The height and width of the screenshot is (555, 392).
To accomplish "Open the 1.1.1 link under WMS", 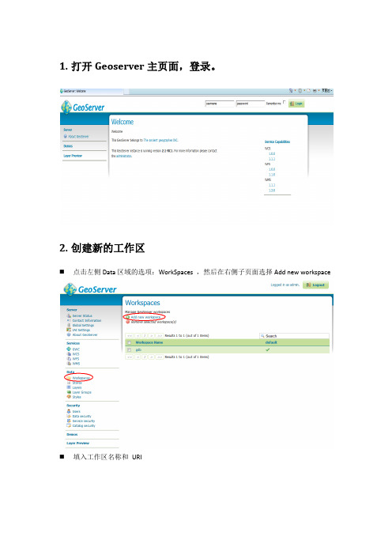I will point(272,185).
